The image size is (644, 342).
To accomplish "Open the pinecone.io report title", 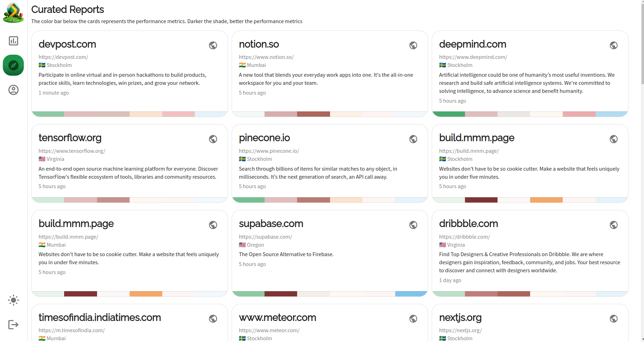I will [x=265, y=138].
